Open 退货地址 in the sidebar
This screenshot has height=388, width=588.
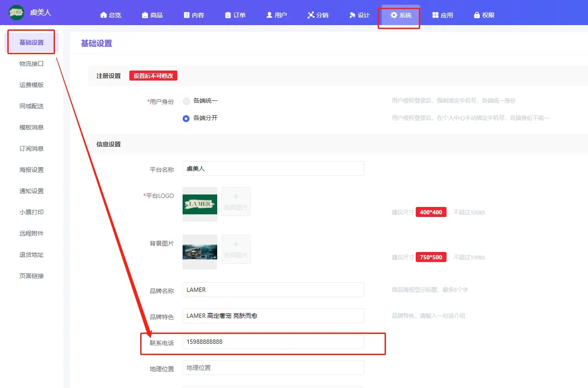click(x=32, y=255)
